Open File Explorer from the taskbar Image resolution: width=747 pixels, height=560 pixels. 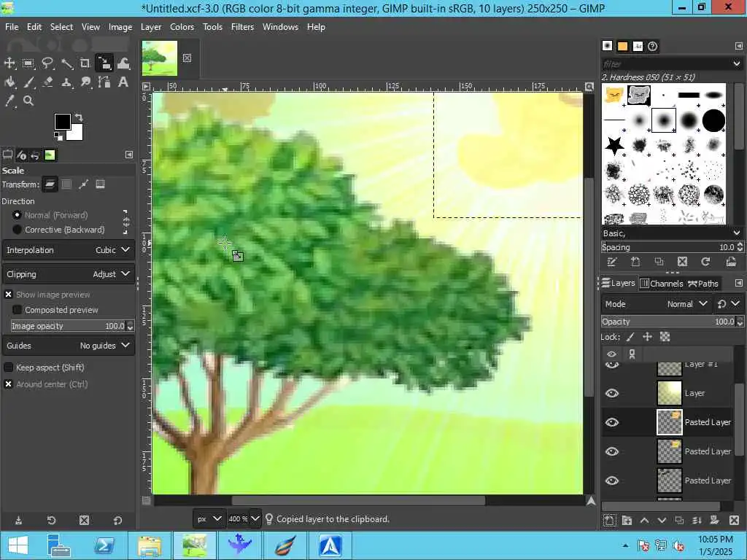pyautogui.click(x=149, y=545)
